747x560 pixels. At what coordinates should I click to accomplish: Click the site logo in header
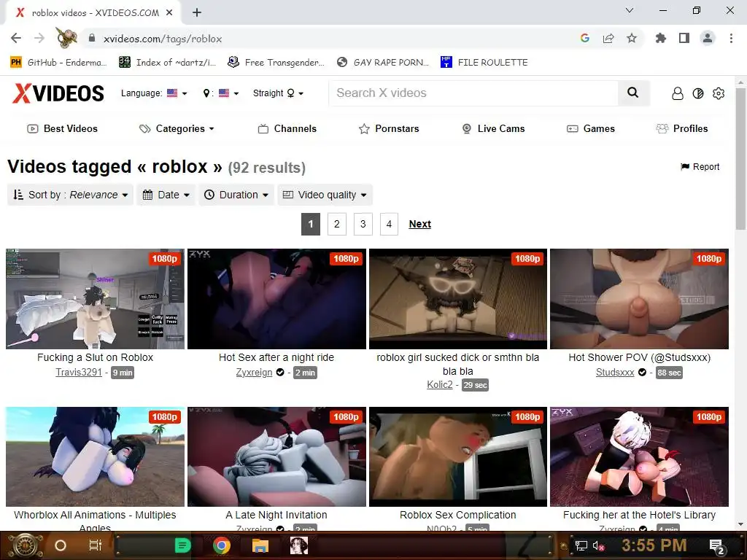tap(58, 93)
